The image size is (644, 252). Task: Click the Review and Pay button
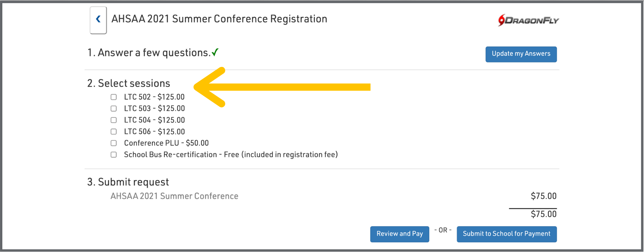click(399, 234)
